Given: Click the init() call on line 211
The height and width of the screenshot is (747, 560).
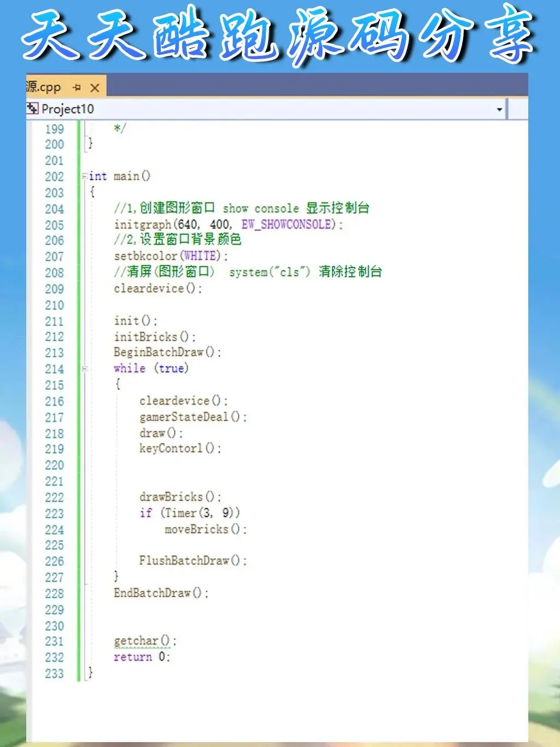Looking at the screenshot, I should (135, 321).
